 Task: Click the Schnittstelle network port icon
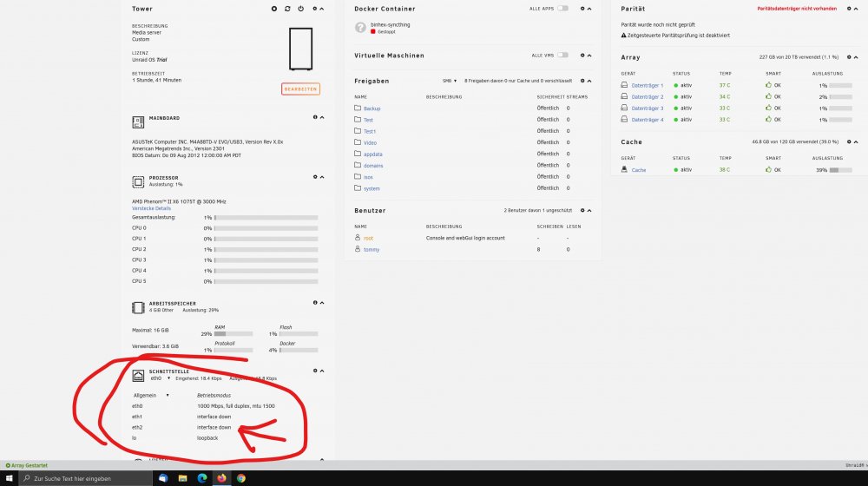tap(138, 376)
